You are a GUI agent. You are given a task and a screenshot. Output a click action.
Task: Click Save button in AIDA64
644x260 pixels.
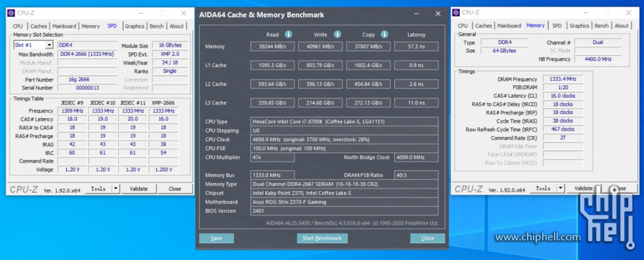(216, 238)
